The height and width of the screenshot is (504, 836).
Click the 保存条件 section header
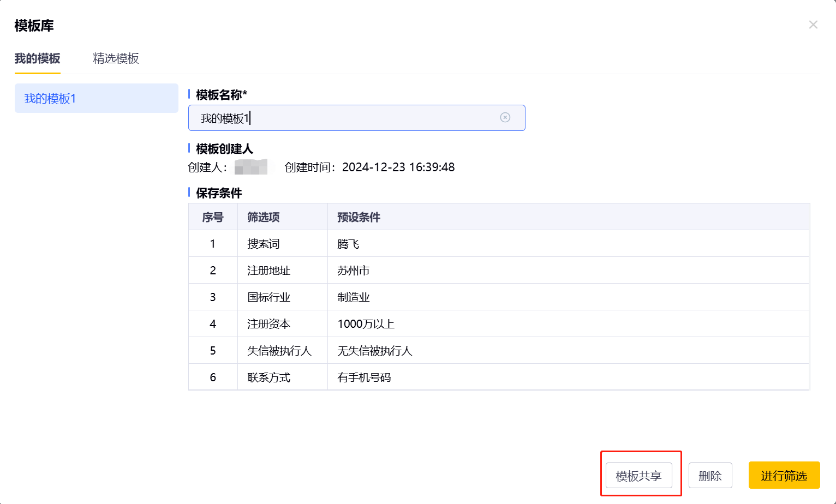click(x=218, y=193)
